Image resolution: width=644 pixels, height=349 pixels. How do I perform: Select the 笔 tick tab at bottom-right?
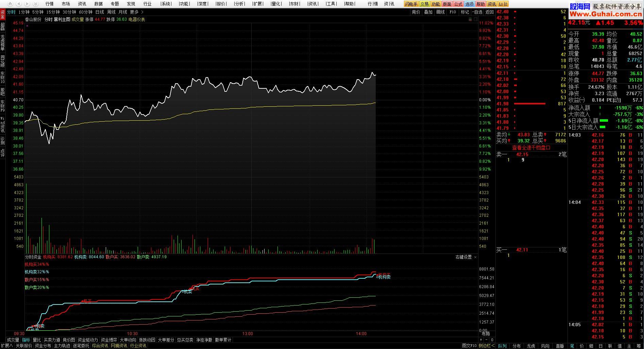click(x=572, y=346)
